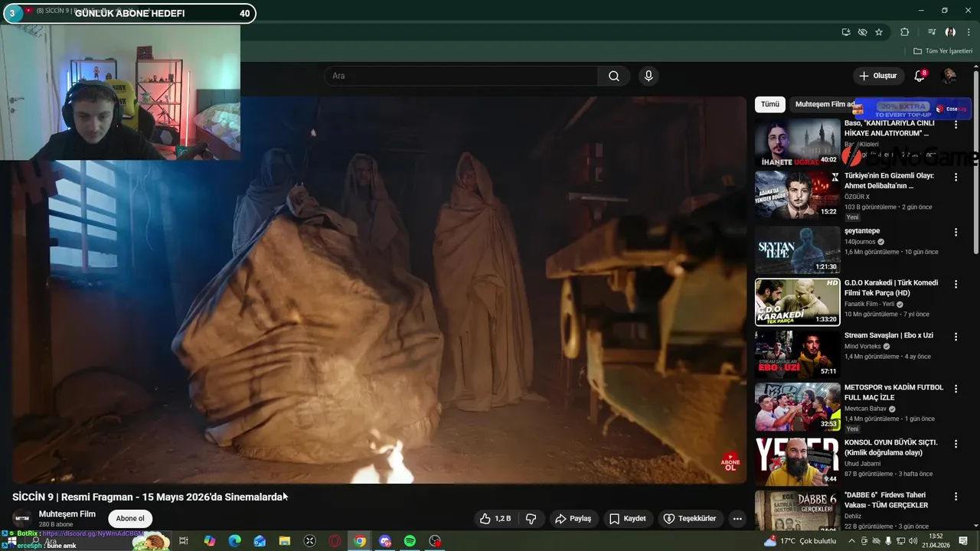Open system volume speaker icon
Viewport: 980px width, 551px height.
click(x=912, y=541)
